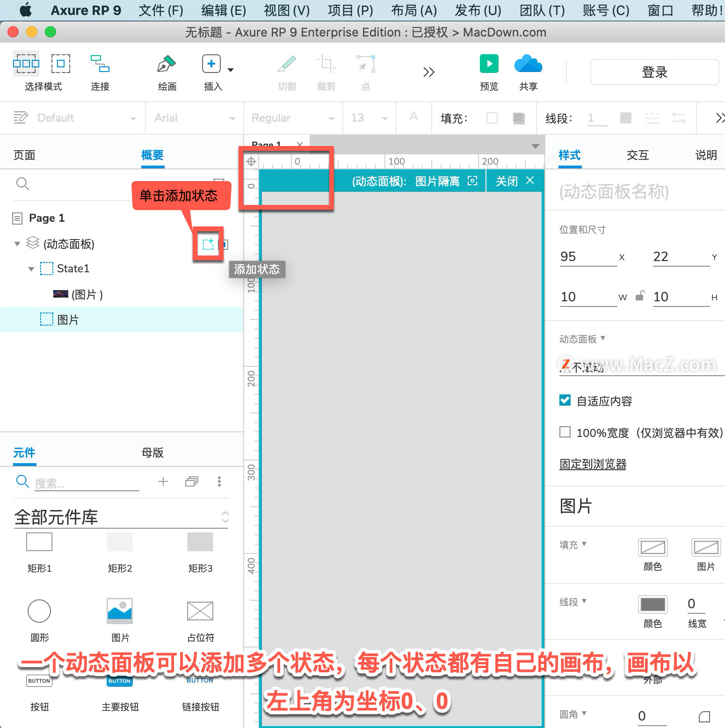Switch to the Libraries tab
Screen dimensions: 725x728
[x=24, y=453]
